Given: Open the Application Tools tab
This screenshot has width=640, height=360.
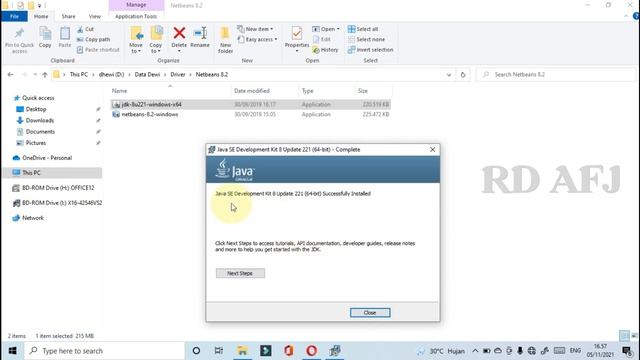Looking at the screenshot, I should (136, 16).
